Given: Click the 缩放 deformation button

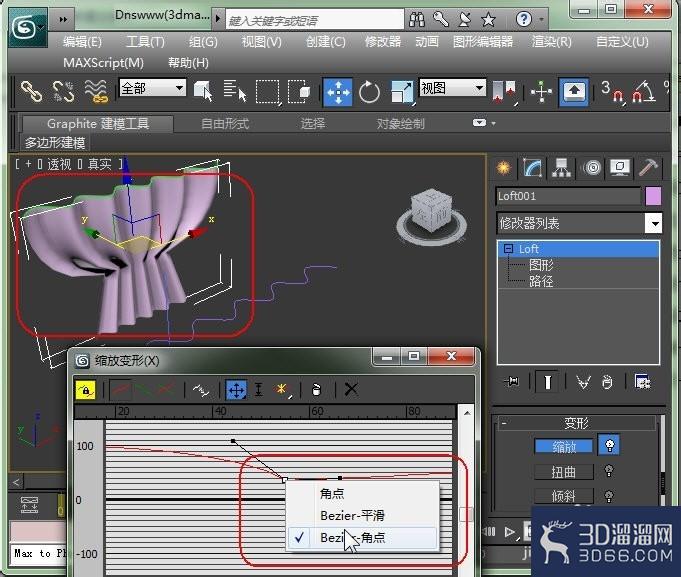Looking at the screenshot, I should pos(564,446).
